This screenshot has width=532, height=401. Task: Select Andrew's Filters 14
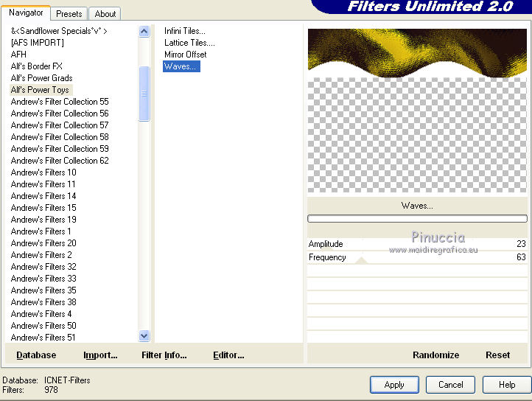click(x=43, y=196)
